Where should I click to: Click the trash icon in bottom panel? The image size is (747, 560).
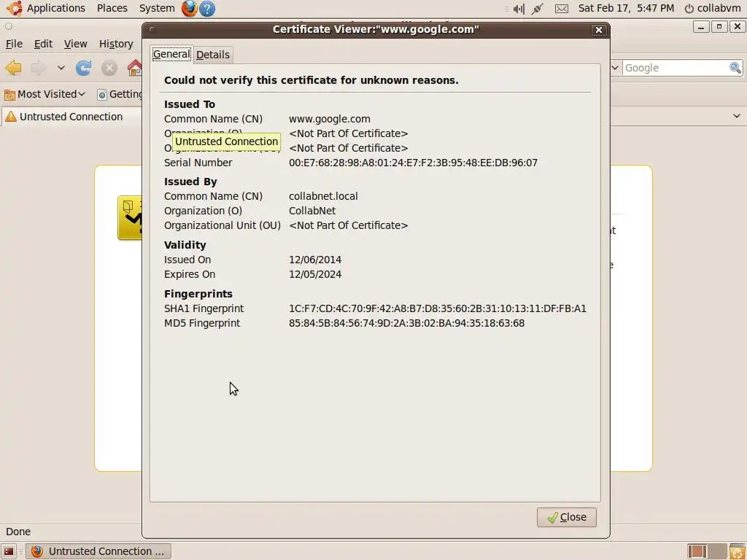tap(738, 551)
